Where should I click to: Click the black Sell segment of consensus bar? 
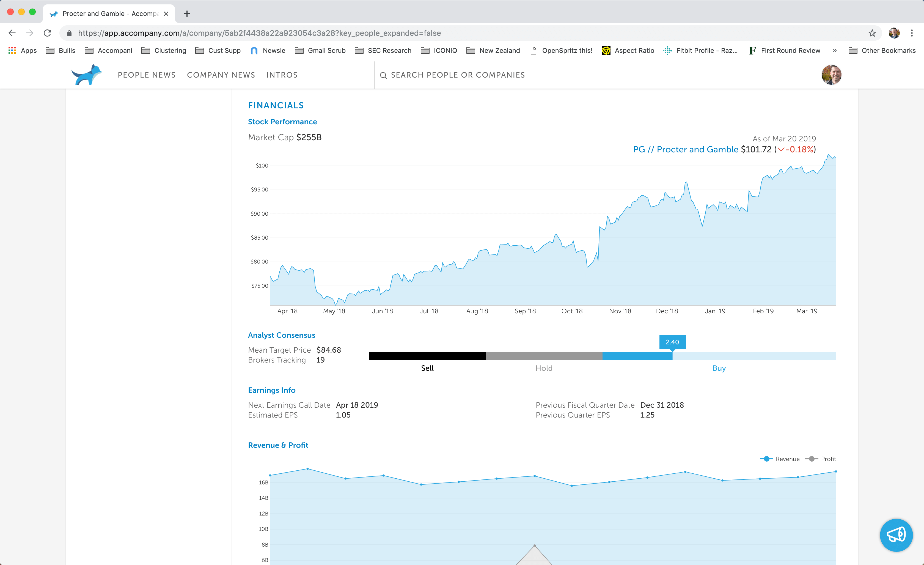(427, 356)
